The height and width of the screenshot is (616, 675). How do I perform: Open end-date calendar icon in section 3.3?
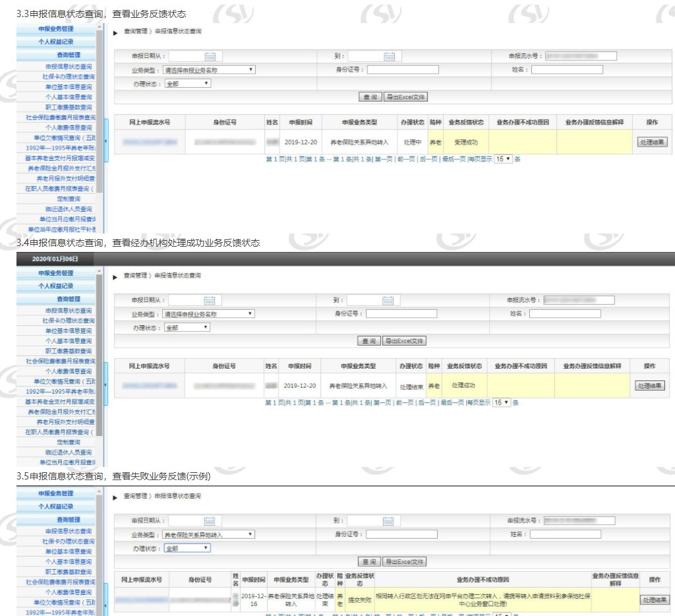pyautogui.click(x=389, y=57)
